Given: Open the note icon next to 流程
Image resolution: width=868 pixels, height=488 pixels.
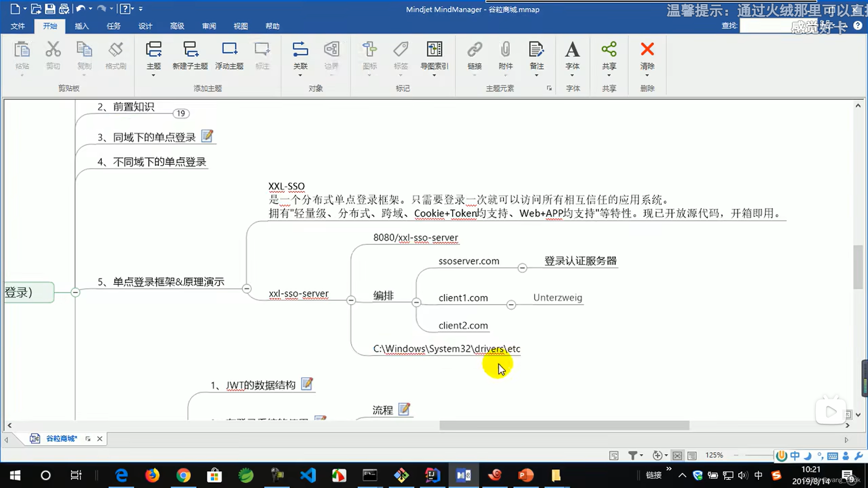Looking at the screenshot, I should coord(404,409).
